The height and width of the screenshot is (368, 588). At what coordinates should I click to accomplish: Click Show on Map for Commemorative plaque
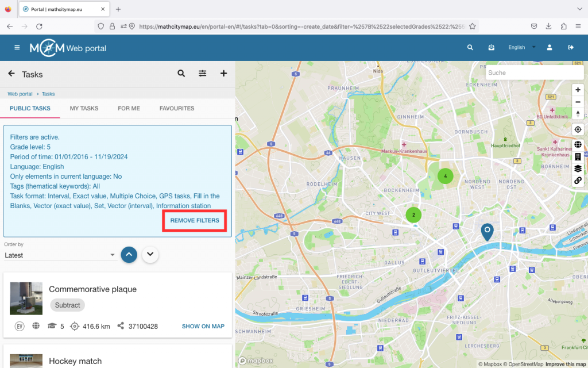[x=203, y=326]
